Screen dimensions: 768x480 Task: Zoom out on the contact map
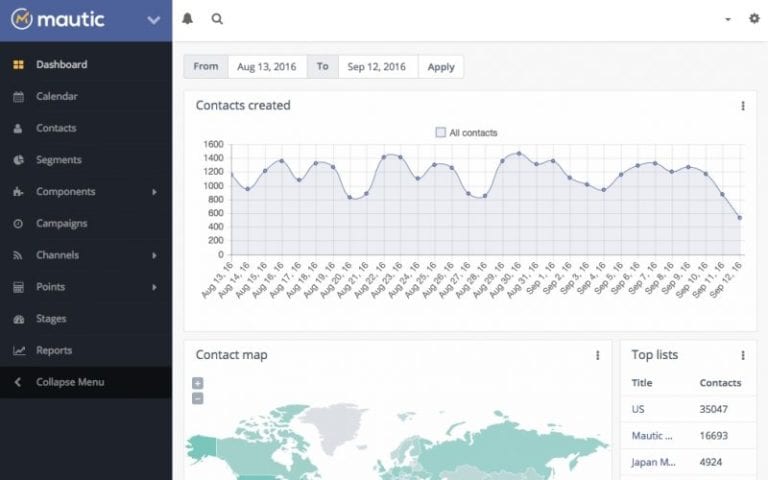click(197, 398)
